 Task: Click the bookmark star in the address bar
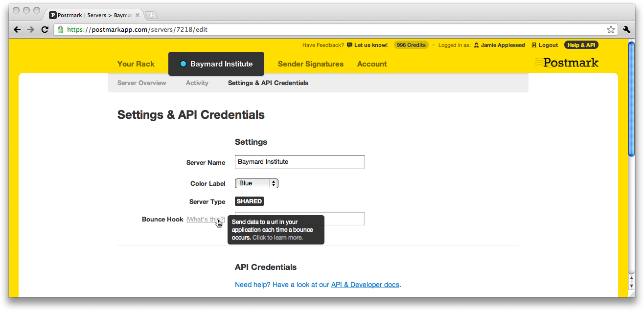click(x=610, y=29)
